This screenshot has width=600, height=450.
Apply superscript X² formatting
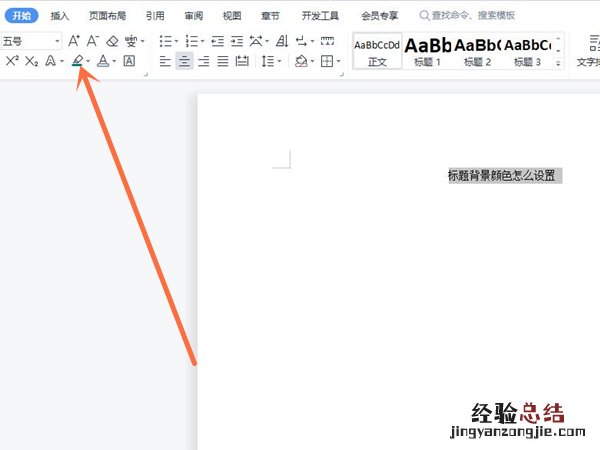point(12,61)
